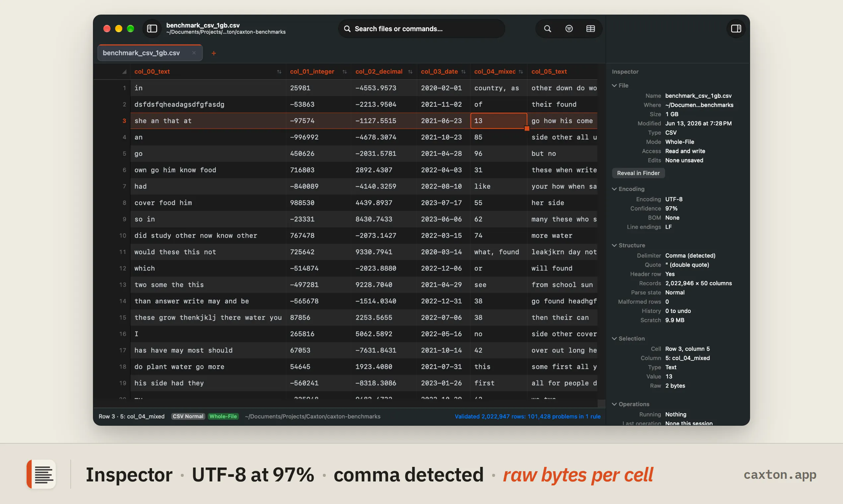Open the filter rows icon in toolbar
This screenshot has width=843, height=504.
click(x=569, y=29)
